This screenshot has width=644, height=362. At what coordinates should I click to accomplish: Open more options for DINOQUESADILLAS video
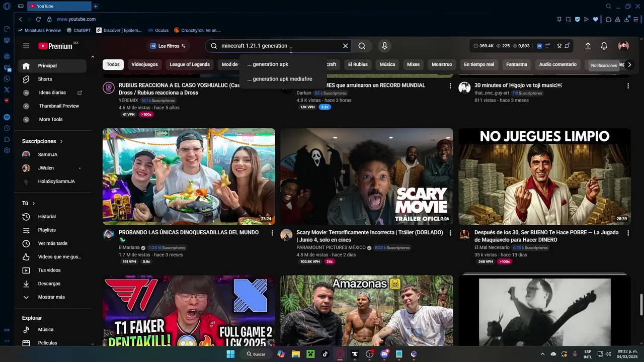(x=272, y=233)
